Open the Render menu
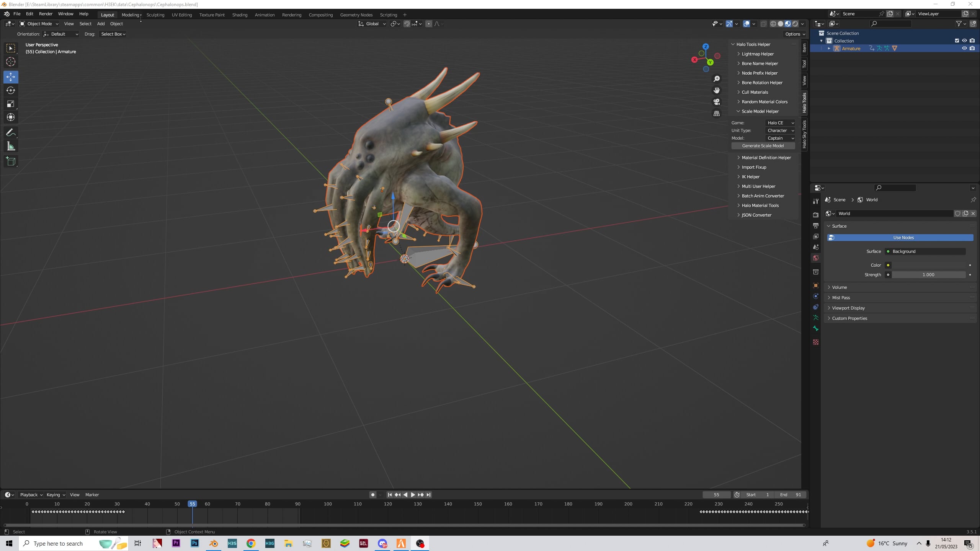980x551 pixels. [x=46, y=14]
